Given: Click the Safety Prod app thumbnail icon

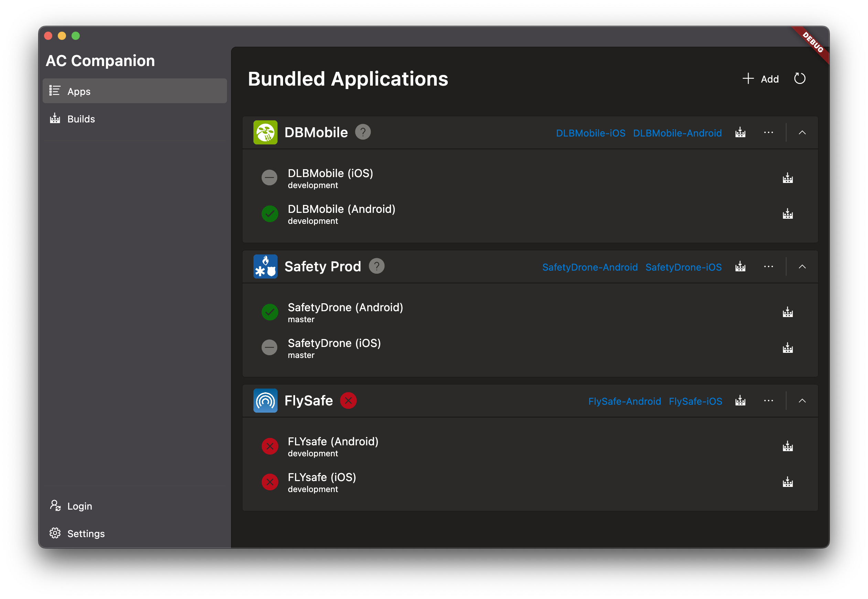Looking at the screenshot, I should [x=265, y=266].
